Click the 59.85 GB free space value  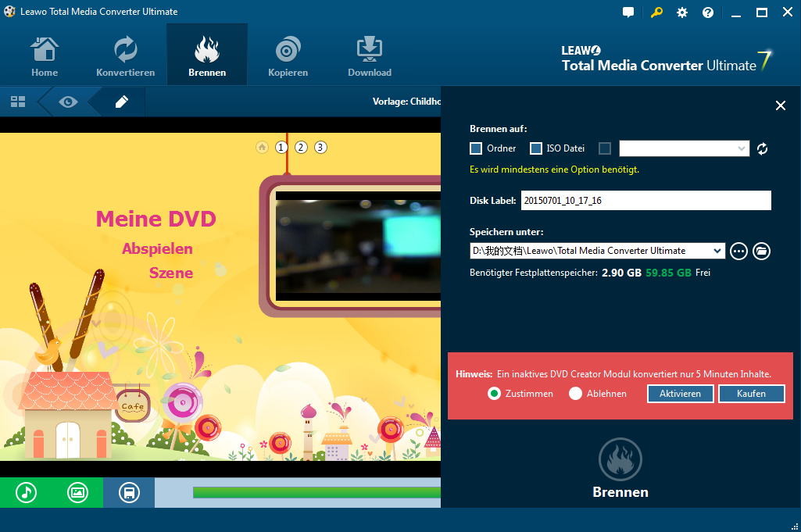pyautogui.click(x=668, y=273)
